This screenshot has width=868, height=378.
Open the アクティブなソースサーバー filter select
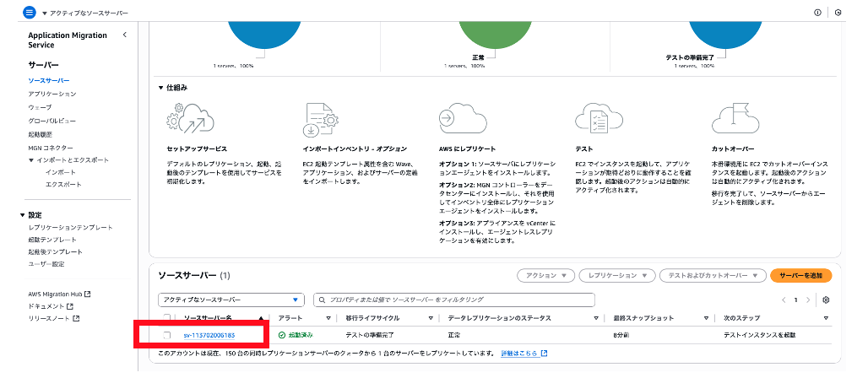point(231,300)
